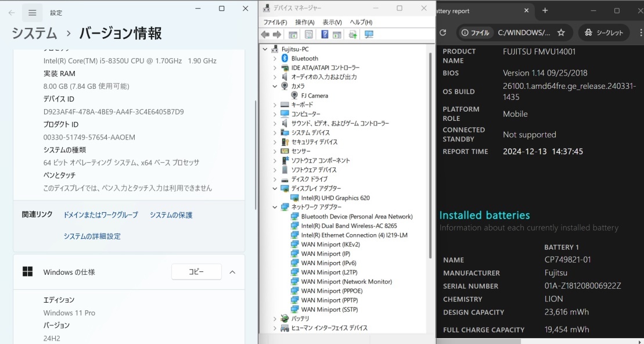Click the Bluetooth category icon in device tree
This screenshot has height=344, width=644.
285,58
